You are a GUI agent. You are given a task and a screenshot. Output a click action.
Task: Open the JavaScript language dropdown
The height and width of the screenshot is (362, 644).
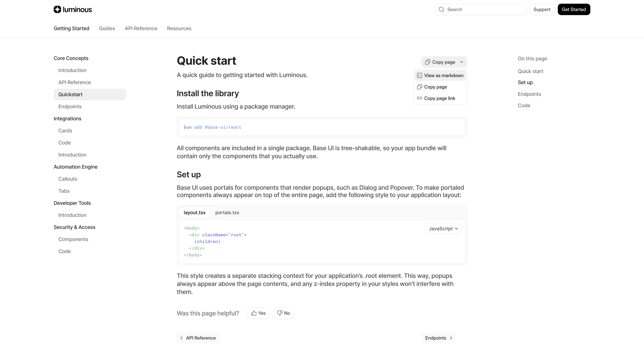pyautogui.click(x=443, y=229)
